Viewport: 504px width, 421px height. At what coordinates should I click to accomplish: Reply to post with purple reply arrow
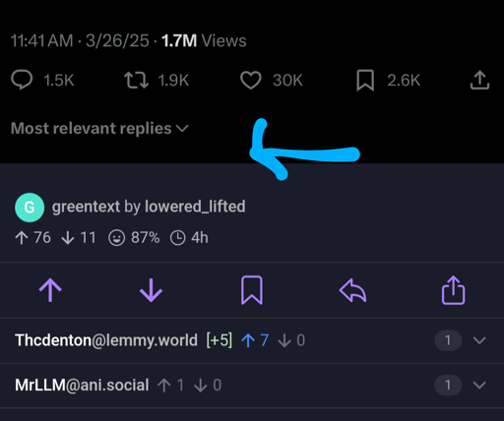352,290
